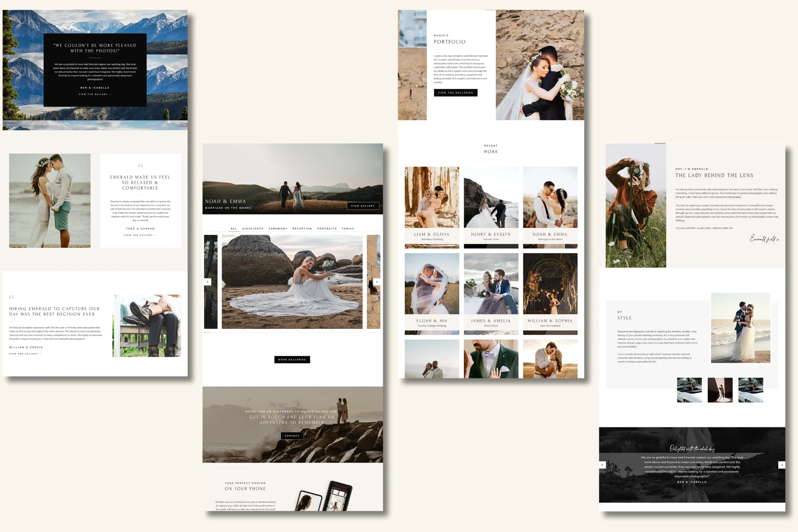The width and height of the screenshot is (798, 532).
Task: Follow the VIEW THE GALLERY link under William & Sophia
Action: (x=25, y=353)
